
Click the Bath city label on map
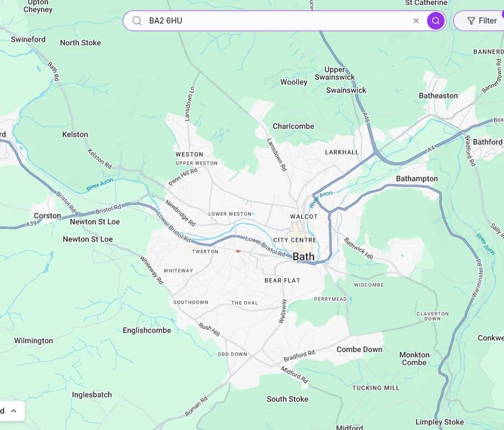(304, 256)
